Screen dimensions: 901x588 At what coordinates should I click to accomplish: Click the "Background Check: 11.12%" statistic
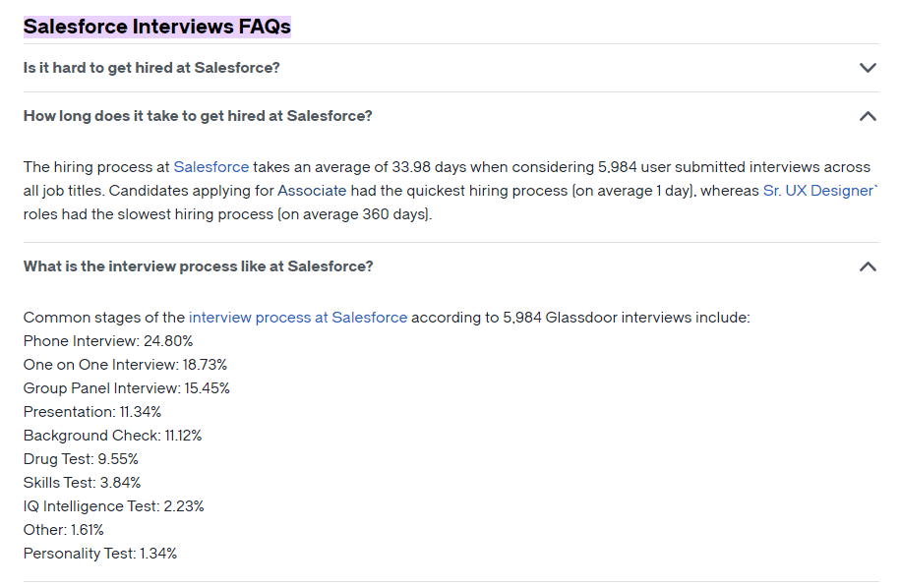pyautogui.click(x=113, y=435)
